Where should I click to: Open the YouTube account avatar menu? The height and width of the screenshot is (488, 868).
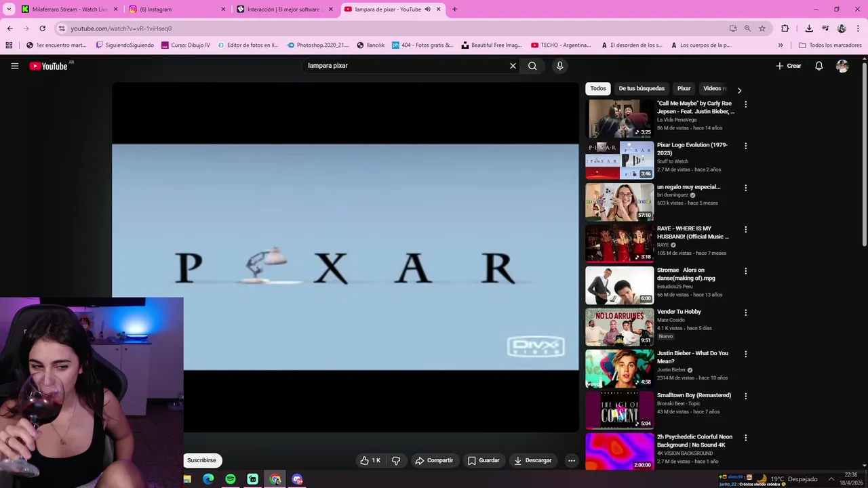842,66
